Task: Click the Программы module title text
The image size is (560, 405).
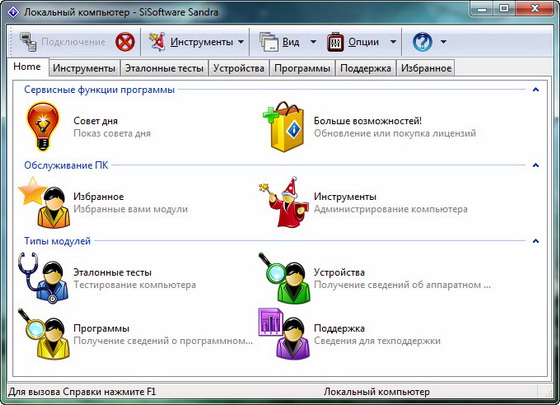Action: click(101, 328)
